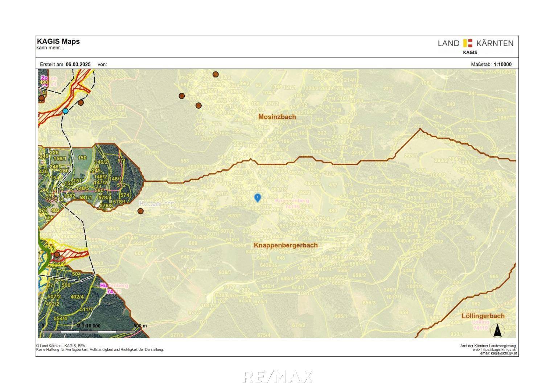554x392 pixels.
Task: Click the 500 m map scale bar
Action: [89, 331]
